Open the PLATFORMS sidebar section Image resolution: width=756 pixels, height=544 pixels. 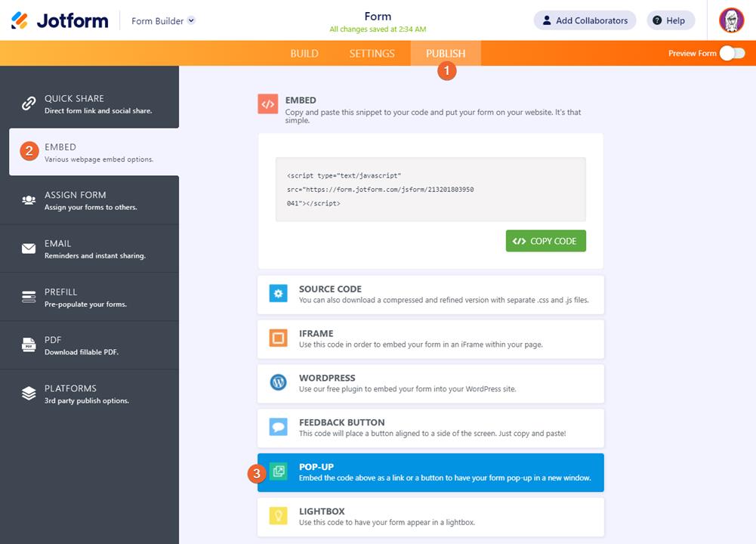click(90, 394)
